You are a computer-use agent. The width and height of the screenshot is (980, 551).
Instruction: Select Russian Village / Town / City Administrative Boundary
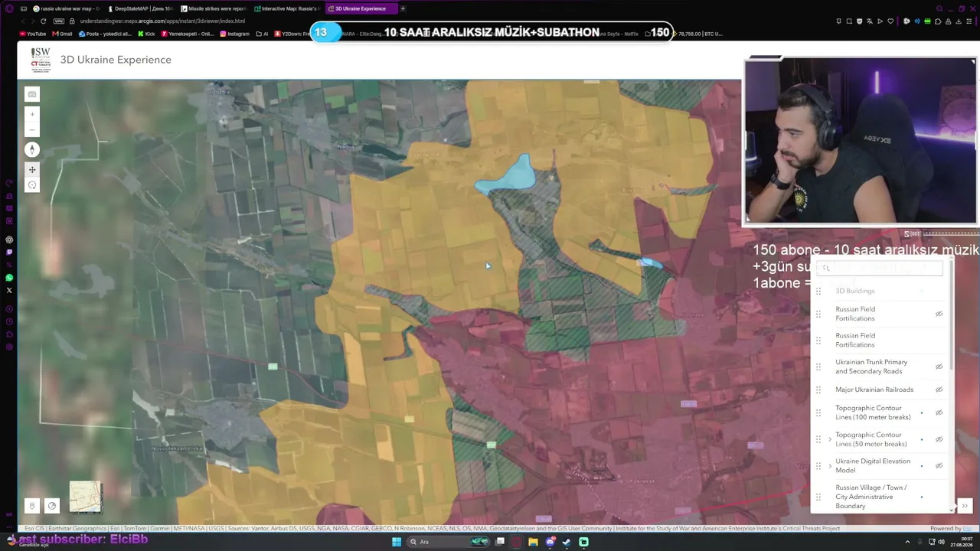(871, 497)
